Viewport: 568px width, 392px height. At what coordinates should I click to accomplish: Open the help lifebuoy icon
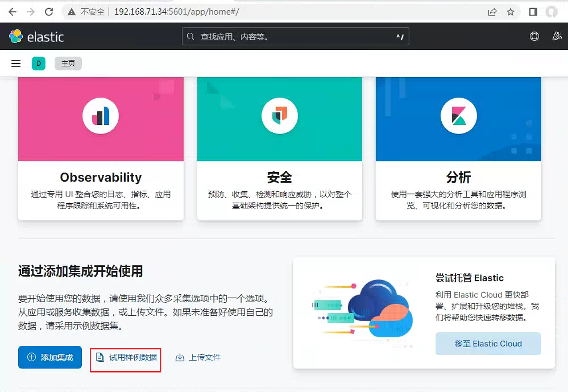pos(535,36)
